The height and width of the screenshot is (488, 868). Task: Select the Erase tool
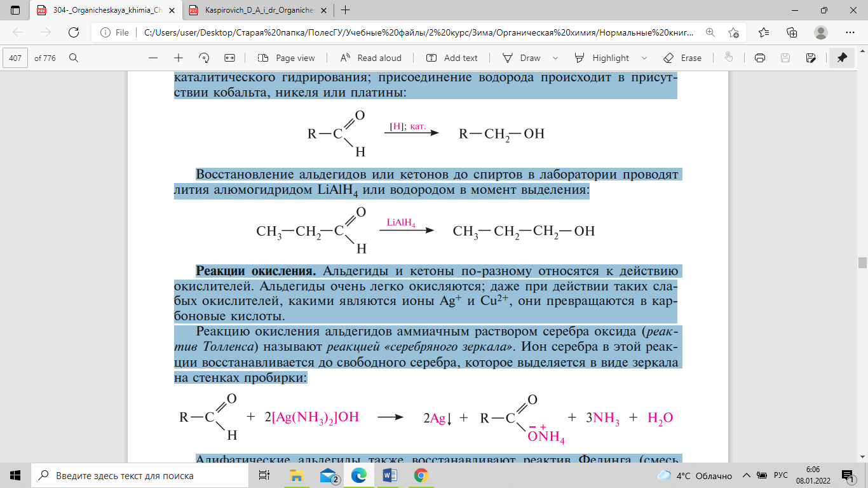click(682, 58)
